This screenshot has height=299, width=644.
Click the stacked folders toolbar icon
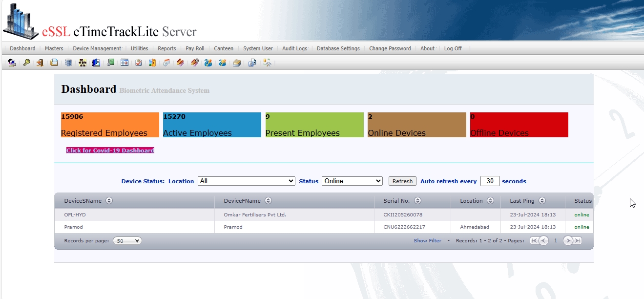[x=237, y=63]
